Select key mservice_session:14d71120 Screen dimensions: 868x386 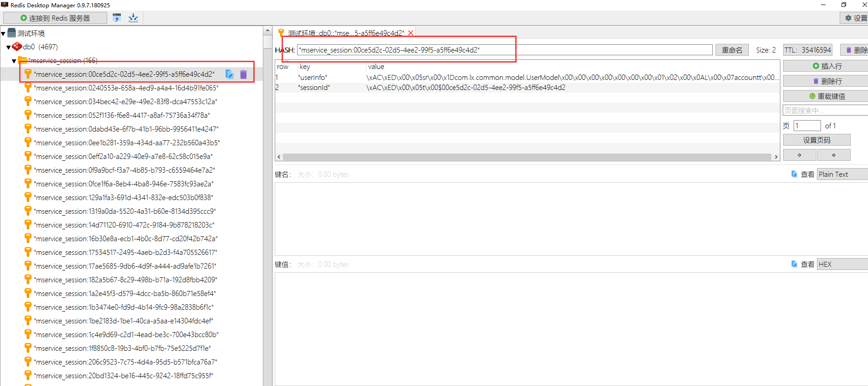click(x=124, y=225)
